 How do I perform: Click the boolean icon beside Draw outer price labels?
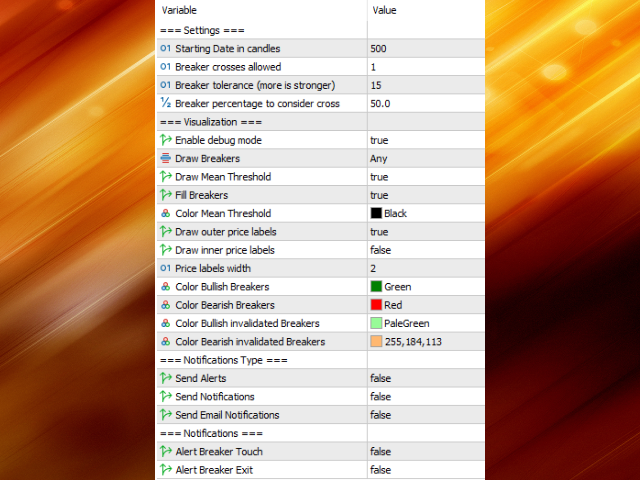165,231
